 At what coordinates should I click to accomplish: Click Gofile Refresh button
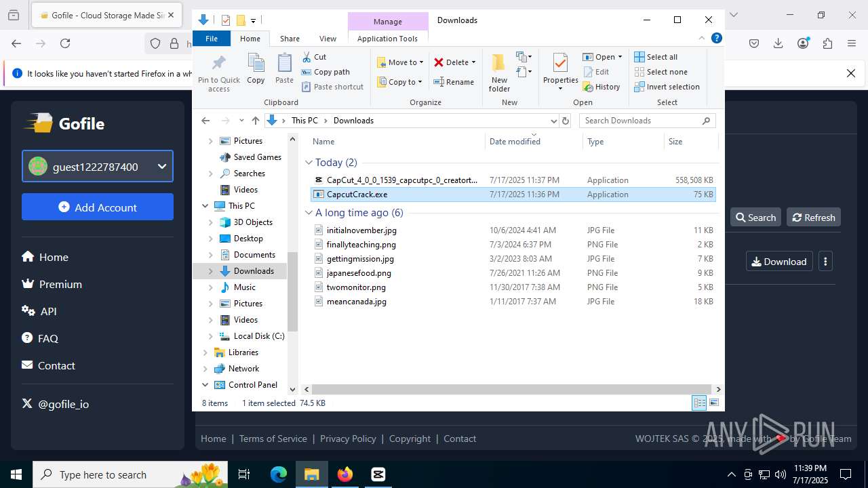(814, 218)
